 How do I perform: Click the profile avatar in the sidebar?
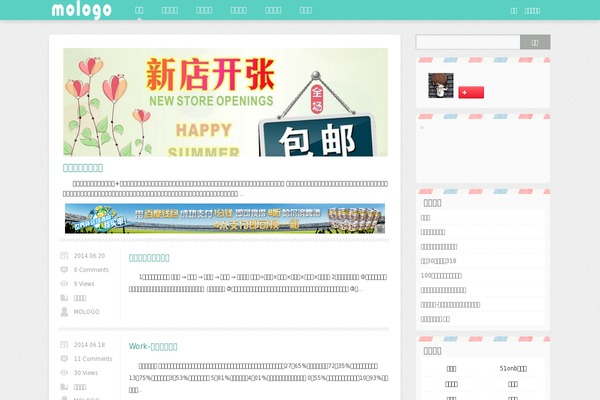[441, 86]
